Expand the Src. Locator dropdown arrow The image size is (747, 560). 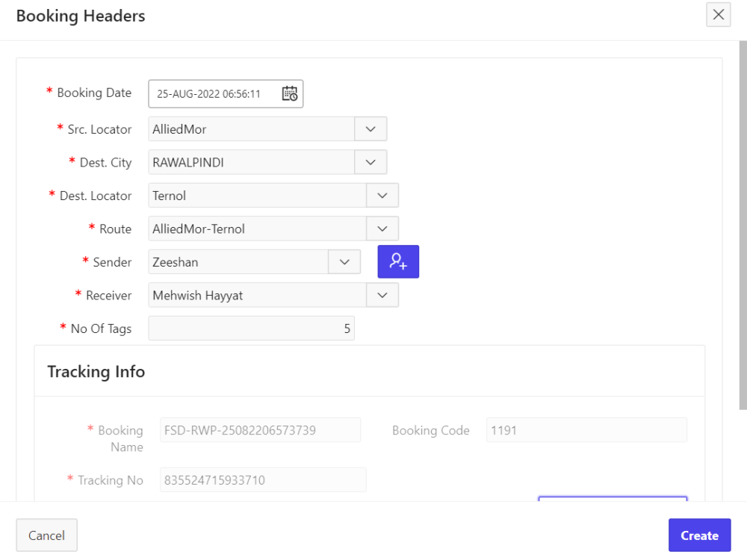point(371,129)
